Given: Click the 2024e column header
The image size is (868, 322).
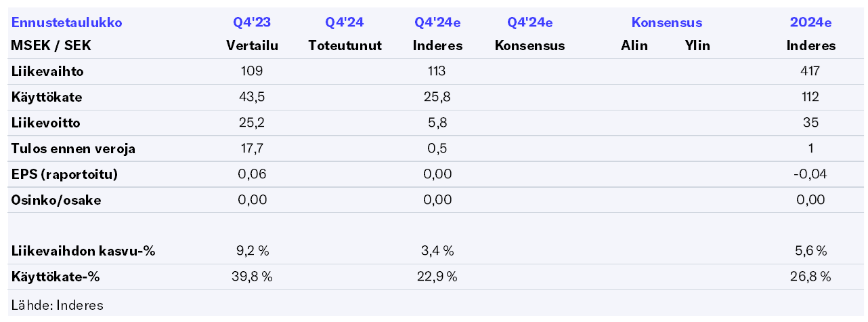Looking at the screenshot, I should [810, 22].
